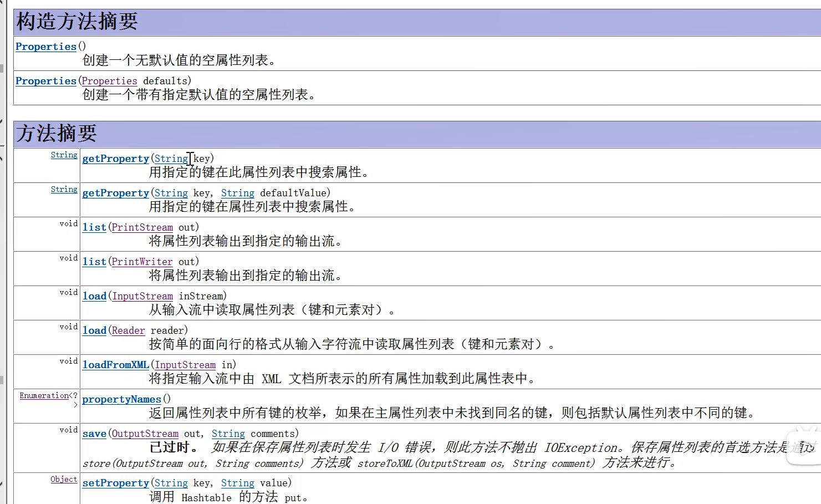Click the Enumeration return type link
The height and width of the screenshot is (504, 821).
tap(44, 396)
